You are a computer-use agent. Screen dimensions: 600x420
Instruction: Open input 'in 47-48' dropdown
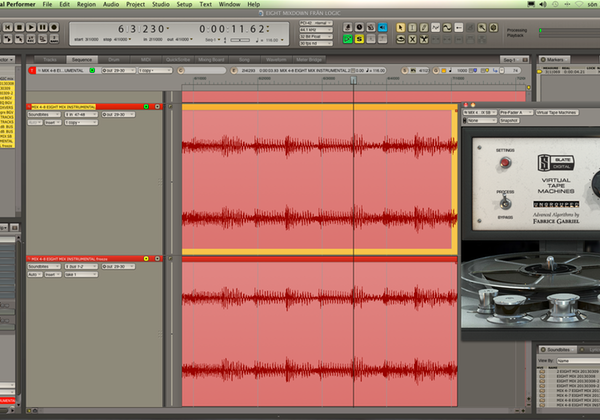tap(81, 114)
